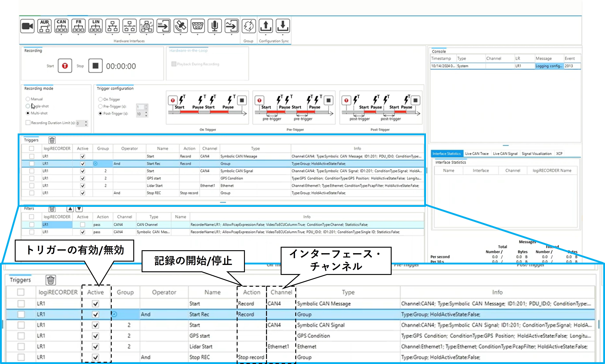Screen dimensions: 605x364
Task: Open dropdown arrow under microphone icon
Action: (x=215, y=35)
